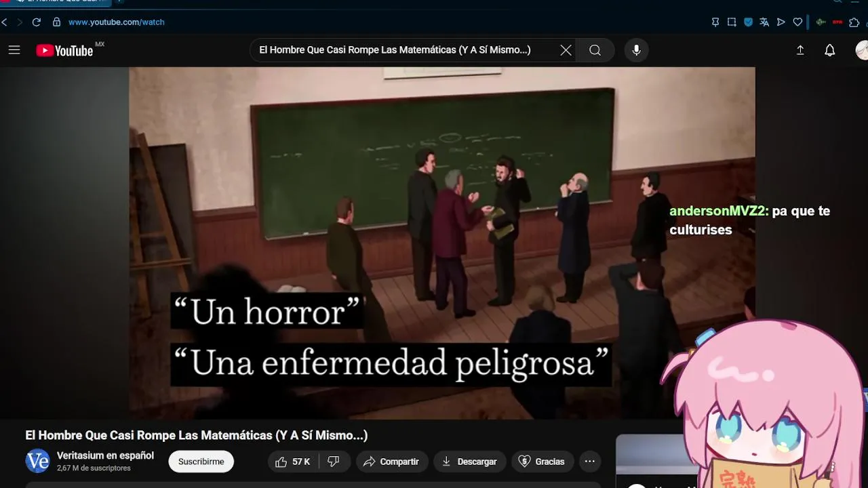Viewport: 868px width, 488px height.
Task: Click the magnifier search button
Action: click(595, 50)
